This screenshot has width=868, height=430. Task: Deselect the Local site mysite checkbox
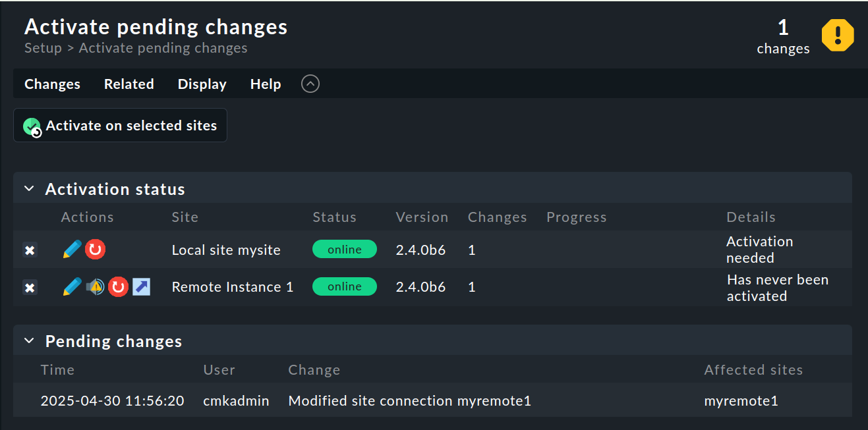click(30, 250)
